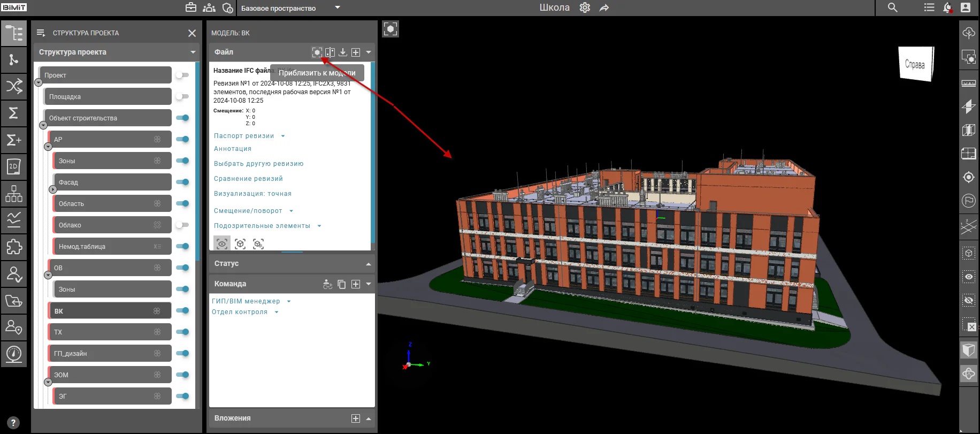Click the Справа view cube
980x434 pixels.
click(916, 64)
